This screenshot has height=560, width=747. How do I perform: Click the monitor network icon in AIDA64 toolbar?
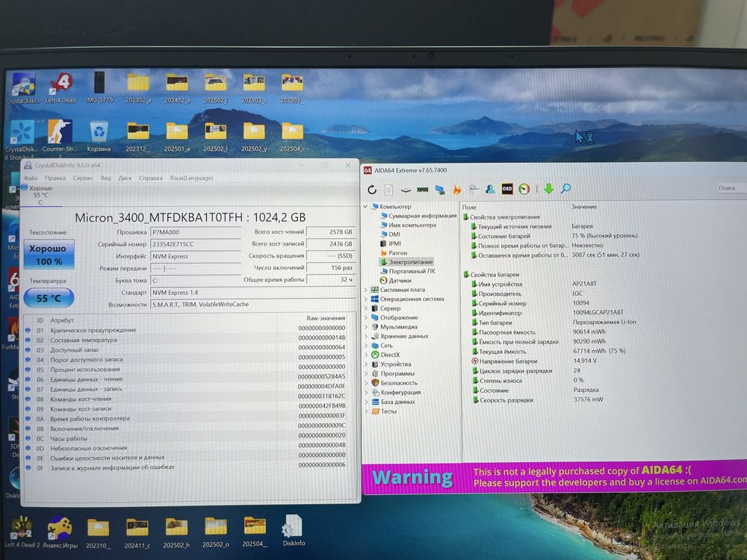point(440,190)
